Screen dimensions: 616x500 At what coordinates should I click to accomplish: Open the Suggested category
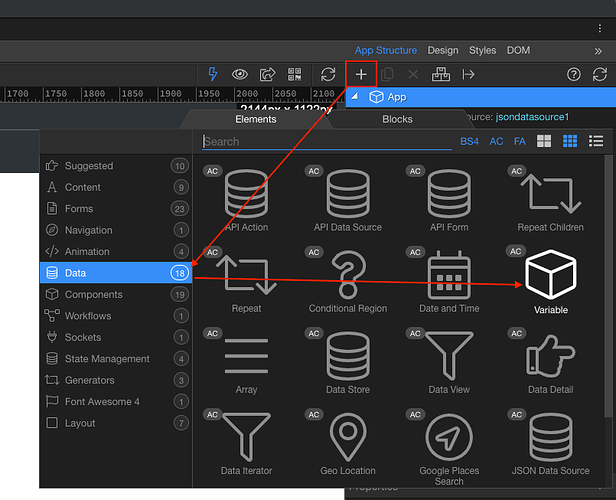[x=116, y=166]
